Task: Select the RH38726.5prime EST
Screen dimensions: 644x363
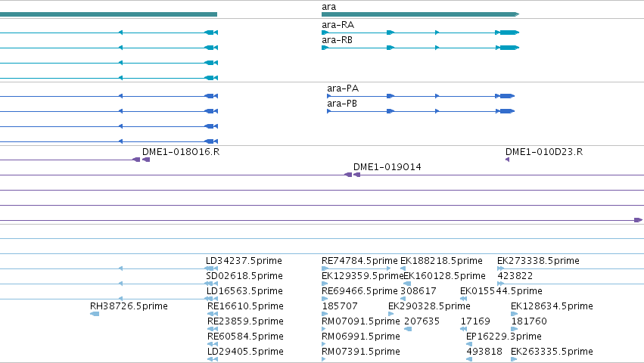Action: (129, 306)
